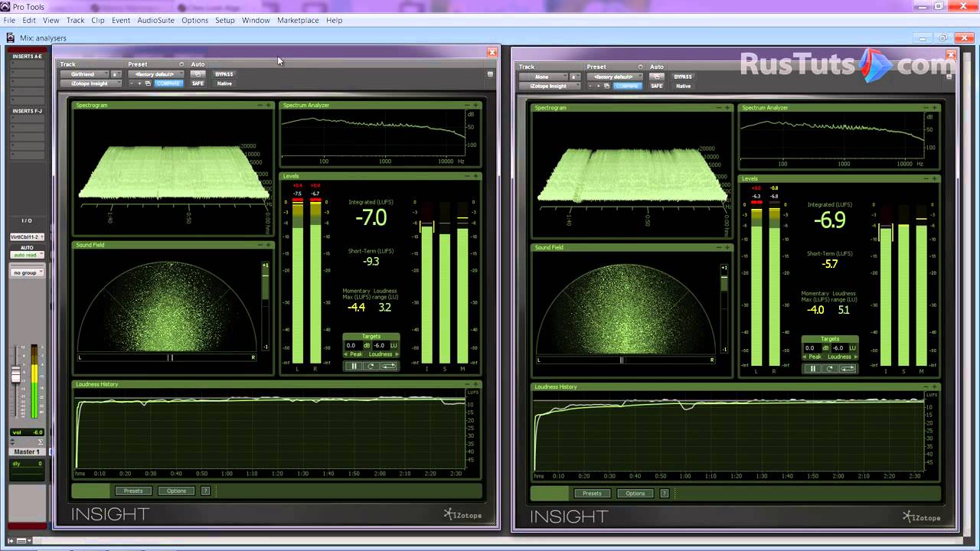
Task: Open the Options menu in the menu bar
Action: click(194, 20)
